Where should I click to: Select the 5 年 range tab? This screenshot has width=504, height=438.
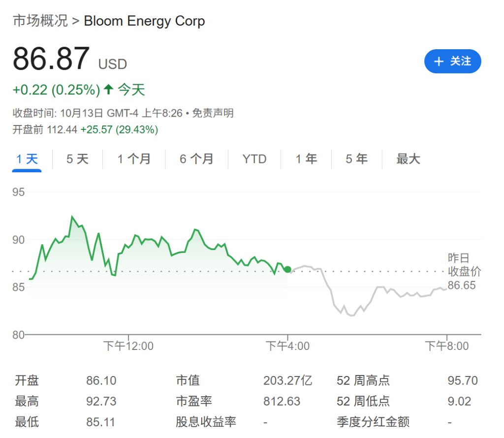[x=357, y=159]
